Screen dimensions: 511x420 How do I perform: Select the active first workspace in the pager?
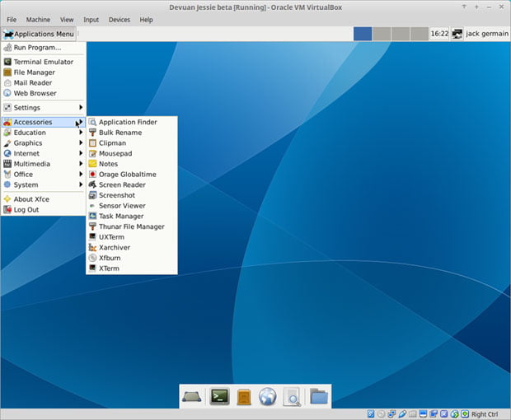(363, 34)
